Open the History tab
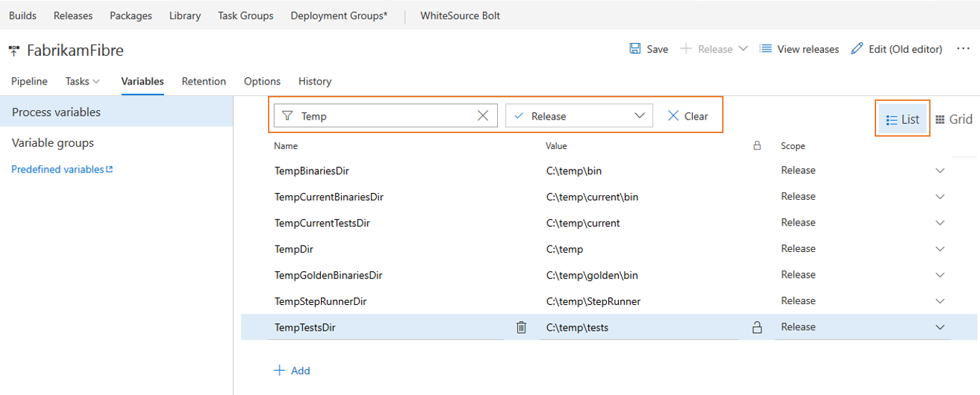 point(314,81)
